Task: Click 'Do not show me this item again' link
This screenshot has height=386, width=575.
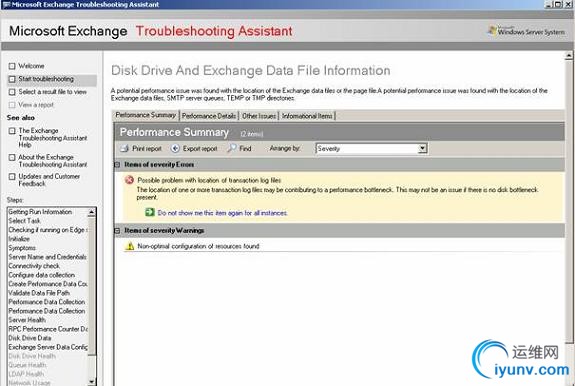Action: [222, 213]
